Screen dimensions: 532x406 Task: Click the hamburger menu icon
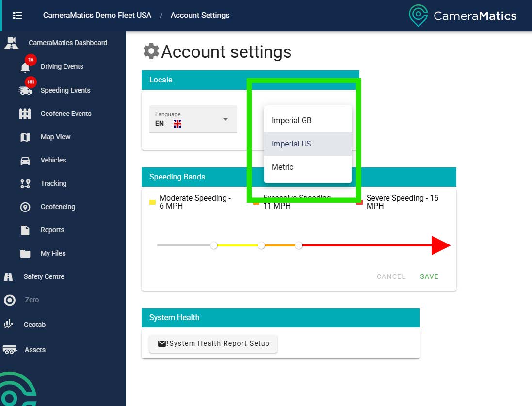pos(17,16)
